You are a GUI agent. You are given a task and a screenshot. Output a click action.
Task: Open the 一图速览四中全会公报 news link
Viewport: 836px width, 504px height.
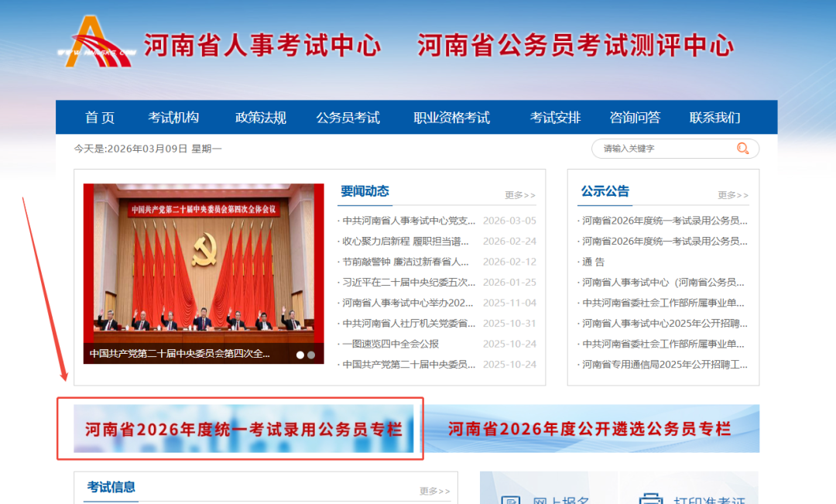pos(391,344)
